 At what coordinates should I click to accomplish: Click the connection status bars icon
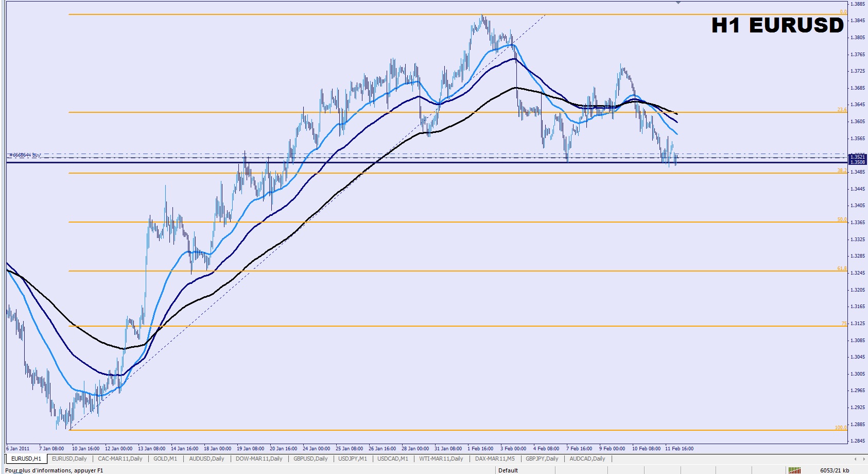(x=794, y=470)
